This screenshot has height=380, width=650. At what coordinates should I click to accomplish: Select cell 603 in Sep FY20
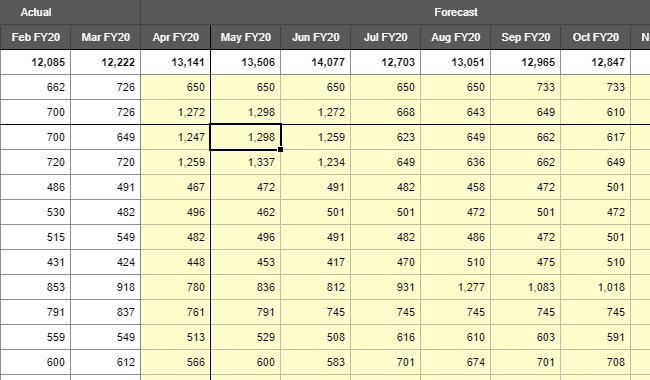tap(526, 337)
